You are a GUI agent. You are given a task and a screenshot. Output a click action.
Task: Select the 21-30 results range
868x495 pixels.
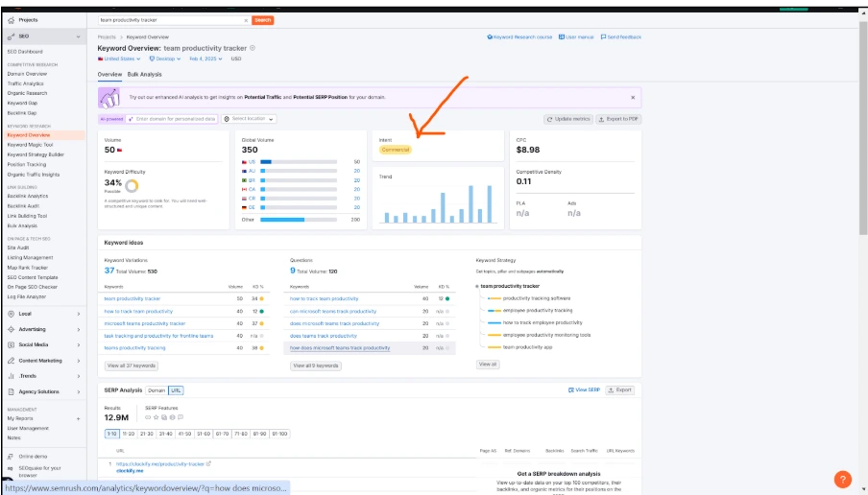click(147, 435)
